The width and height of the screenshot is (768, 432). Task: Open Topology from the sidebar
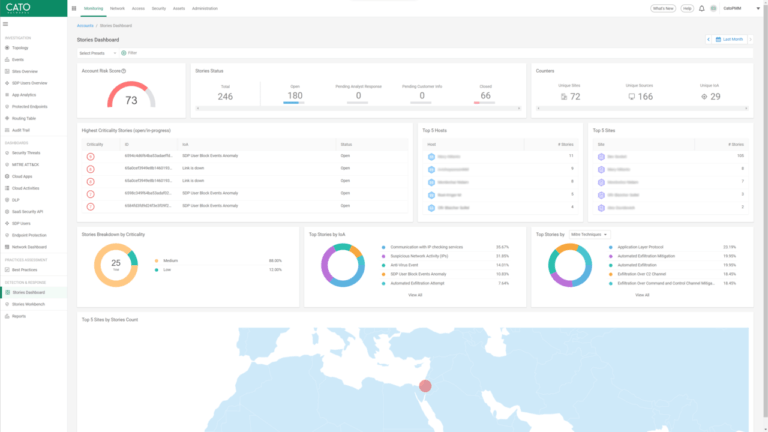point(20,47)
